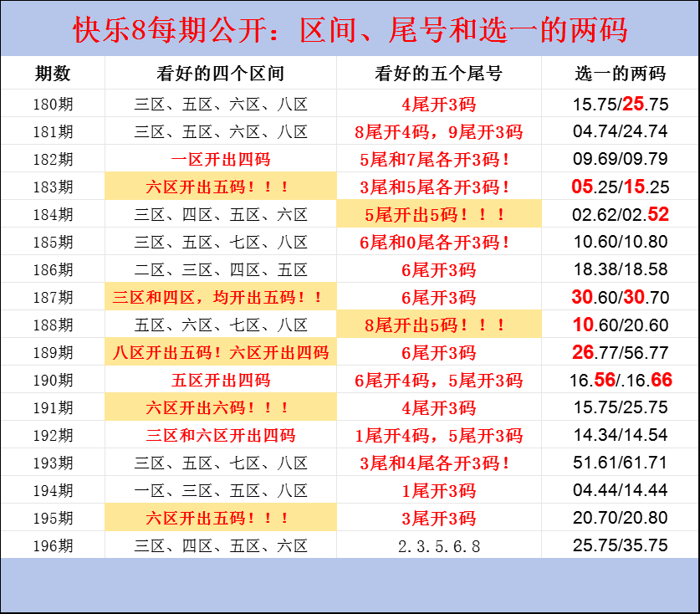Select the cell 2.3.5.6.8

pyautogui.click(x=439, y=546)
